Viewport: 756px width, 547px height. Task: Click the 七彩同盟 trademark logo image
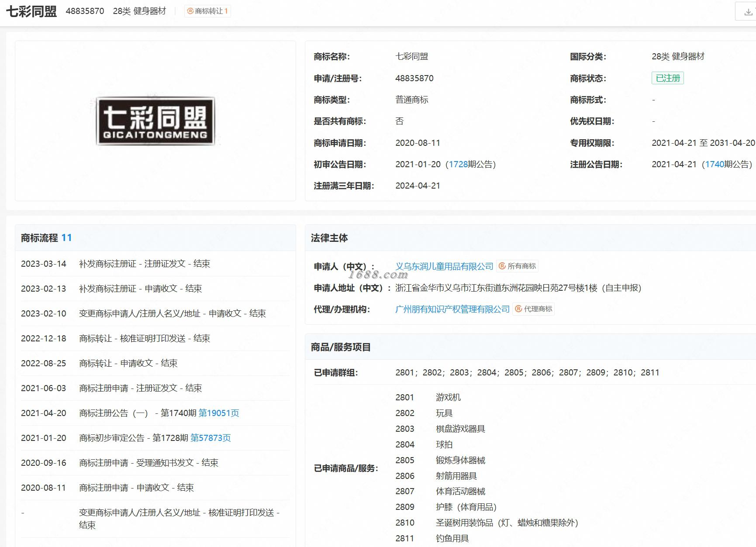155,121
